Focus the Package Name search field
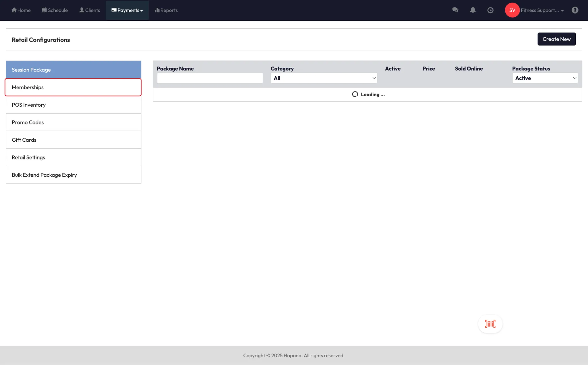 click(x=210, y=78)
